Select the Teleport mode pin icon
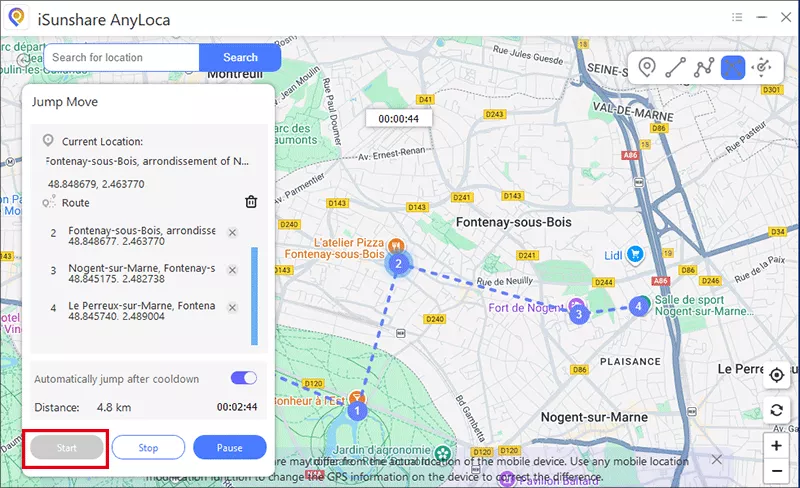 coord(647,67)
